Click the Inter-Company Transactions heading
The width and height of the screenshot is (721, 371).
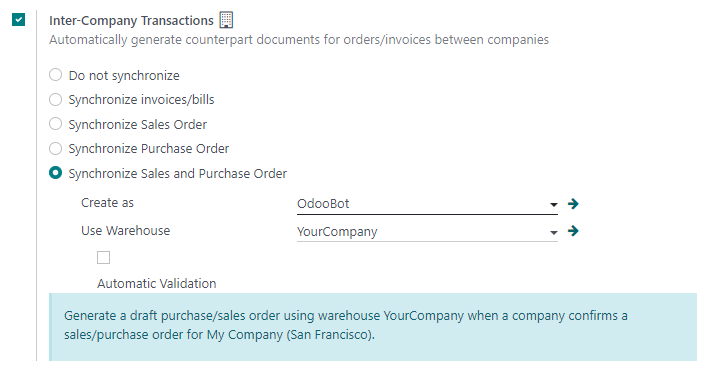pos(132,21)
